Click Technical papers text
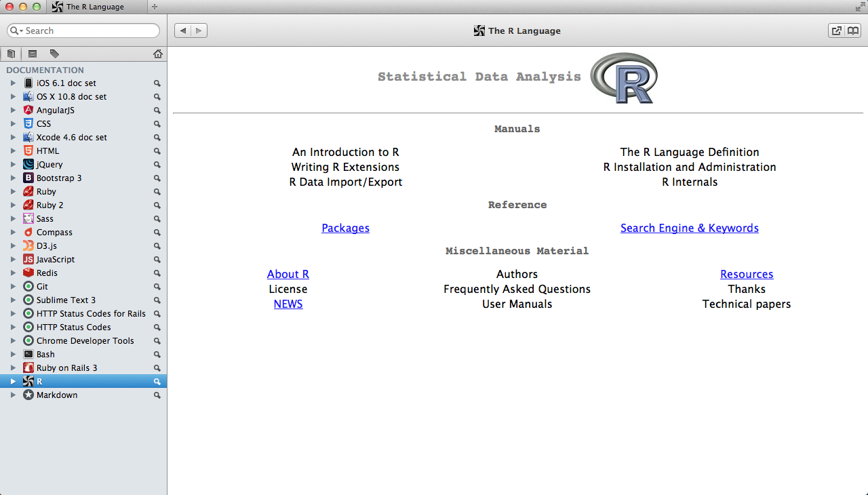Image resolution: width=868 pixels, height=495 pixels. pos(747,304)
